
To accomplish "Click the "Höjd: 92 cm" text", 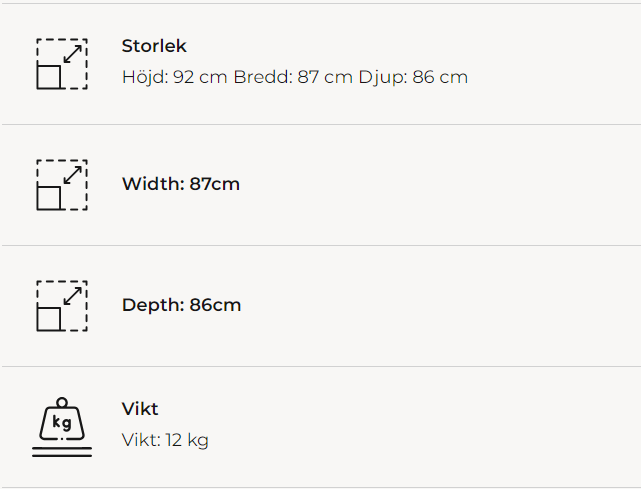I will coord(174,77).
